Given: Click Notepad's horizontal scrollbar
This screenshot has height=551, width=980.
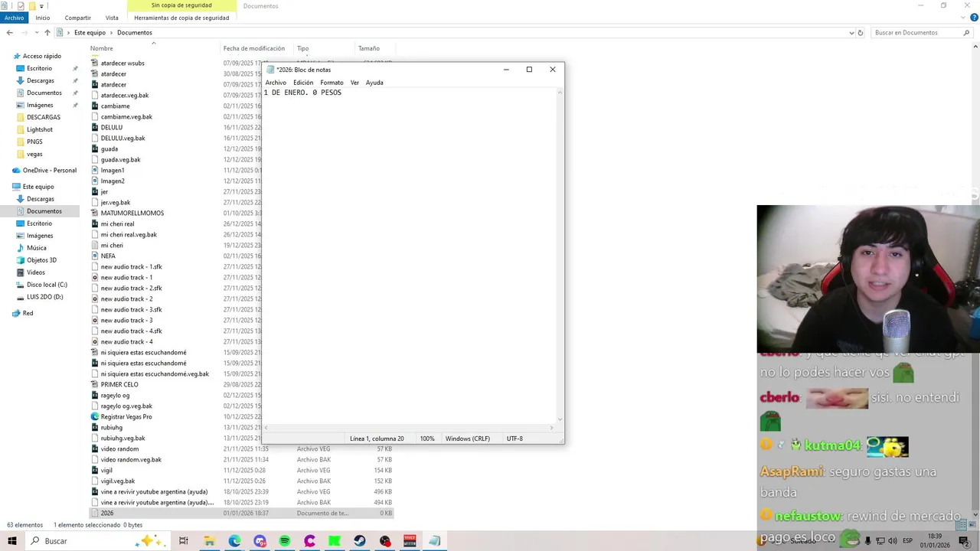Looking at the screenshot, I should [x=410, y=428].
